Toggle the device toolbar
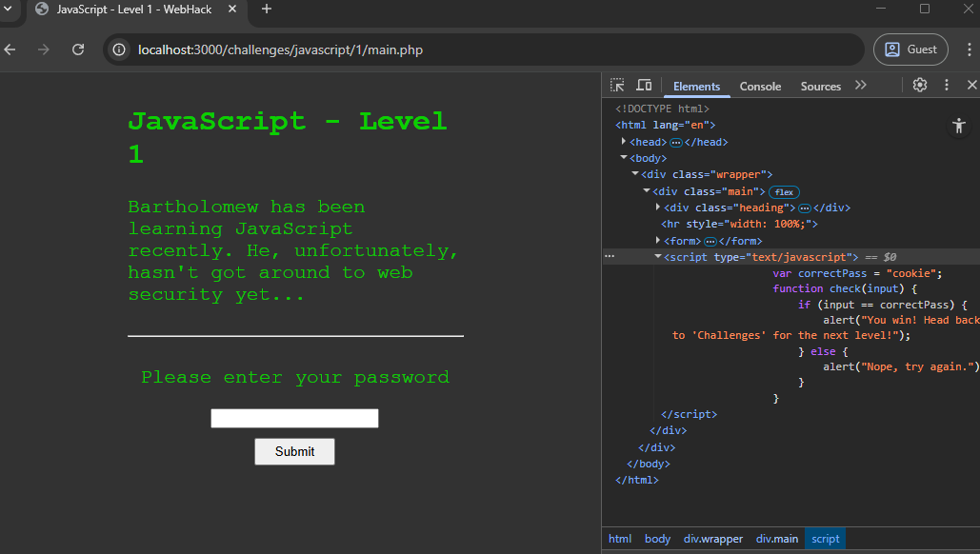 [x=643, y=85]
